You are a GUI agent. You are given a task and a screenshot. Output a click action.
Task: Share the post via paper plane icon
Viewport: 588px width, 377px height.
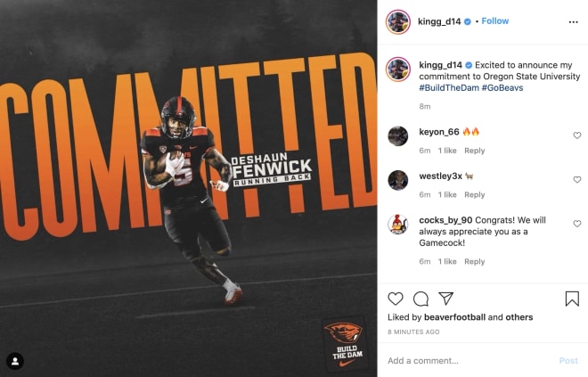[x=446, y=299]
